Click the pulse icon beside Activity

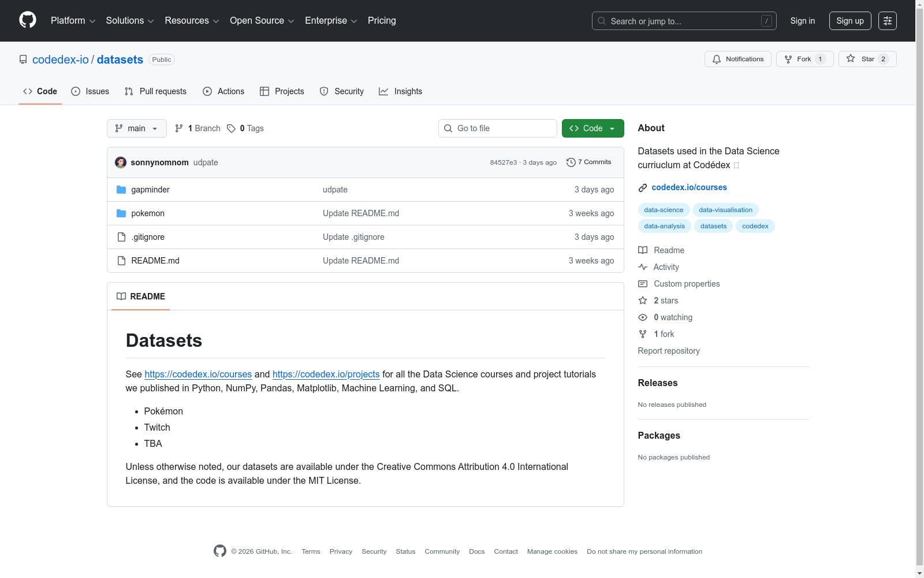[x=643, y=267]
